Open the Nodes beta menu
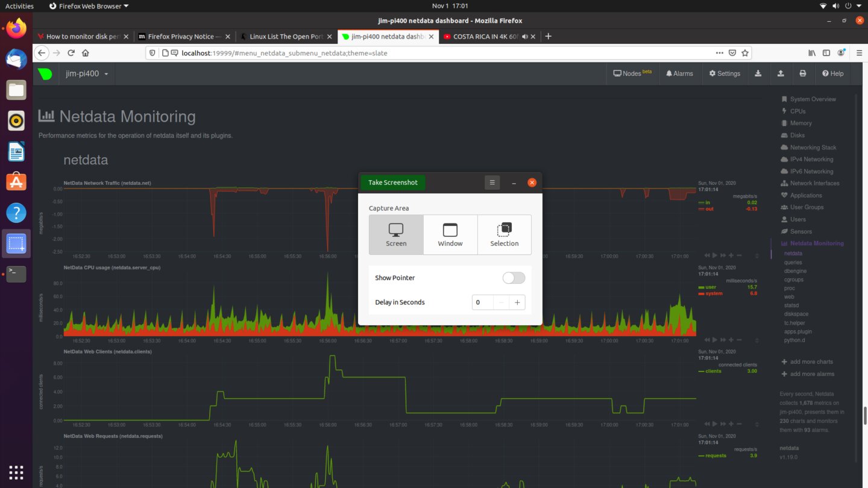The height and width of the screenshot is (488, 868). pos(632,74)
